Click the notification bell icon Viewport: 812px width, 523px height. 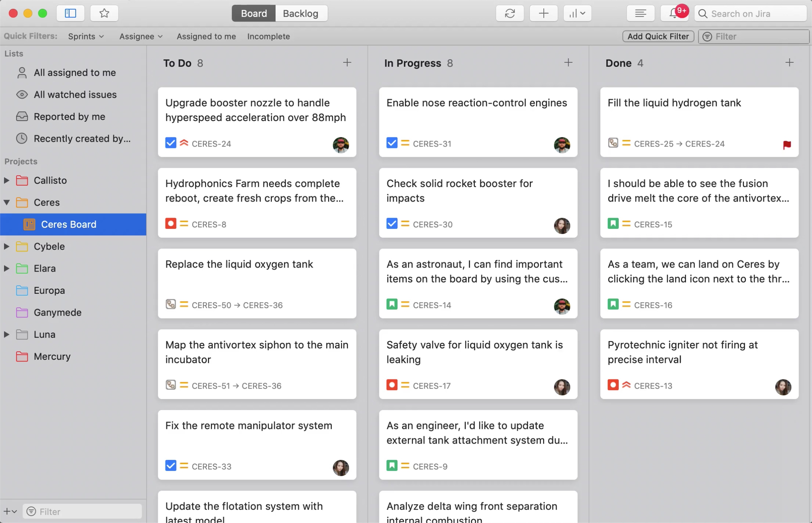pyautogui.click(x=674, y=13)
